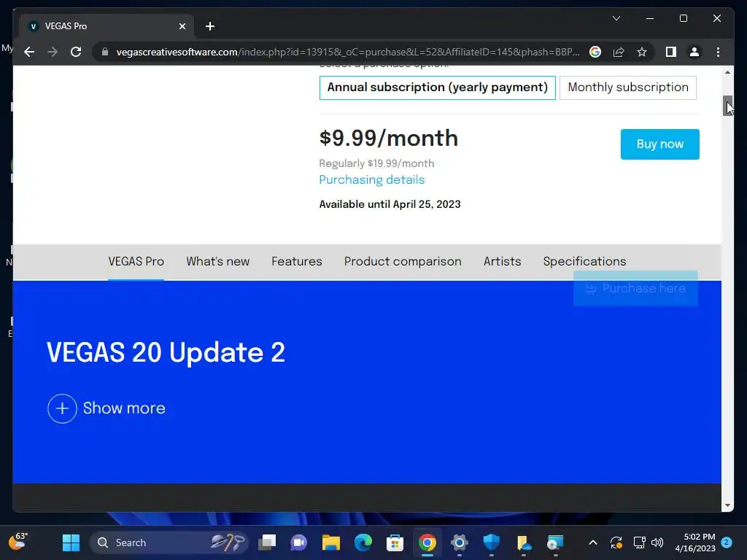
Task: Expand VEGAS 20 Update 2 with Show more
Action: pos(107,408)
